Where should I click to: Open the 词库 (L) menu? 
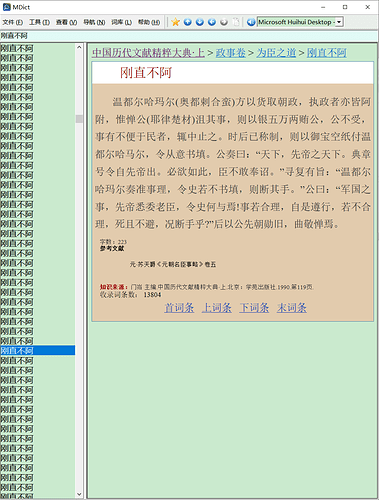(x=121, y=22)
